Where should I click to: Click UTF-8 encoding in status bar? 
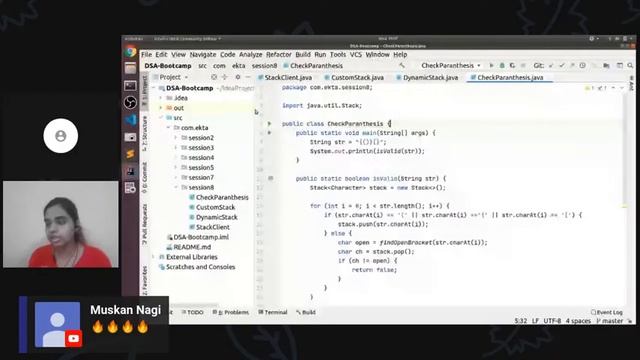pyautogui.click(x=552, y=321)
